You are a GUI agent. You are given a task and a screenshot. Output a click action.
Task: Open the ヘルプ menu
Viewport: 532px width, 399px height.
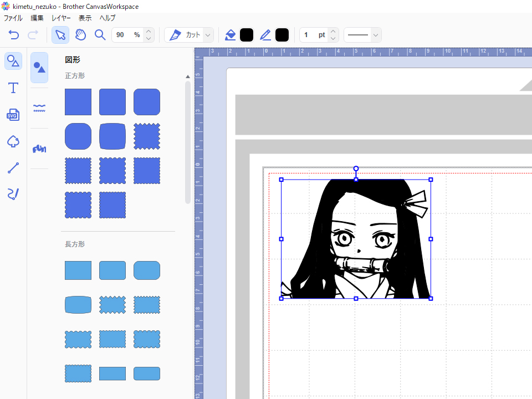click(x=108, y=18)
